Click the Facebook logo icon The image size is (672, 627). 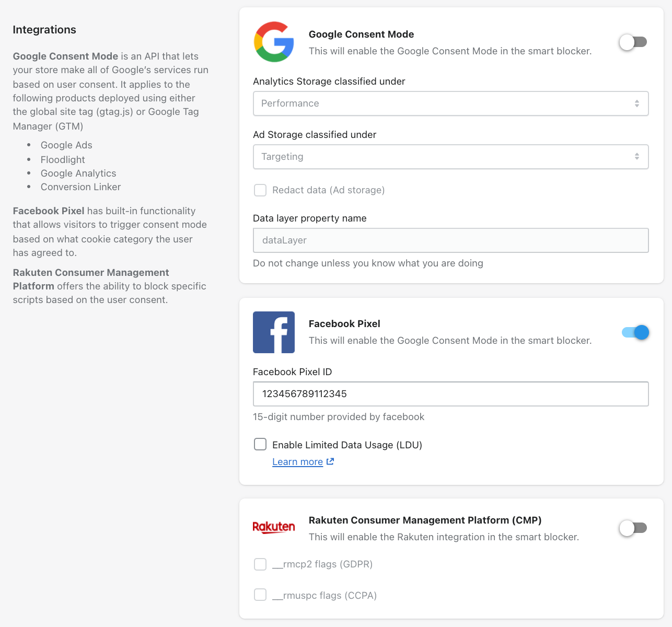click(x=274, y=332)
